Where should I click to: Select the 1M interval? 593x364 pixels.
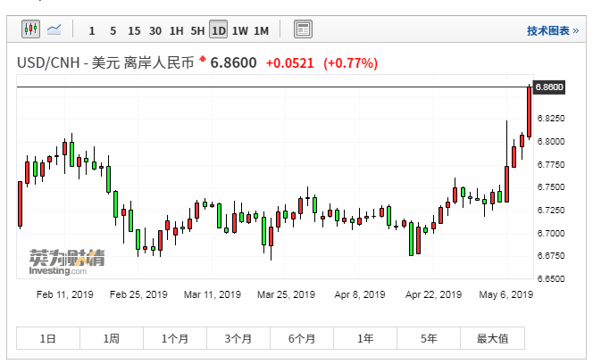(x=261, y=30)
